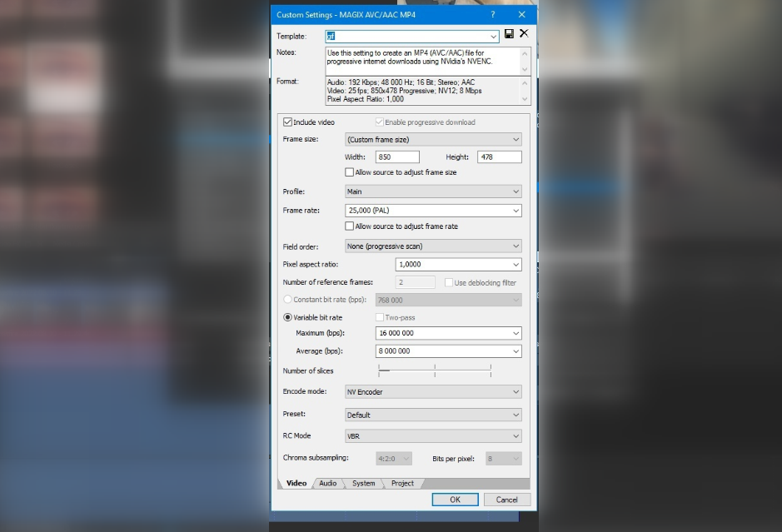Click the question mark help icon
Image resolution: width=782 pixels, height=532 pixels.
coord(492,15)
